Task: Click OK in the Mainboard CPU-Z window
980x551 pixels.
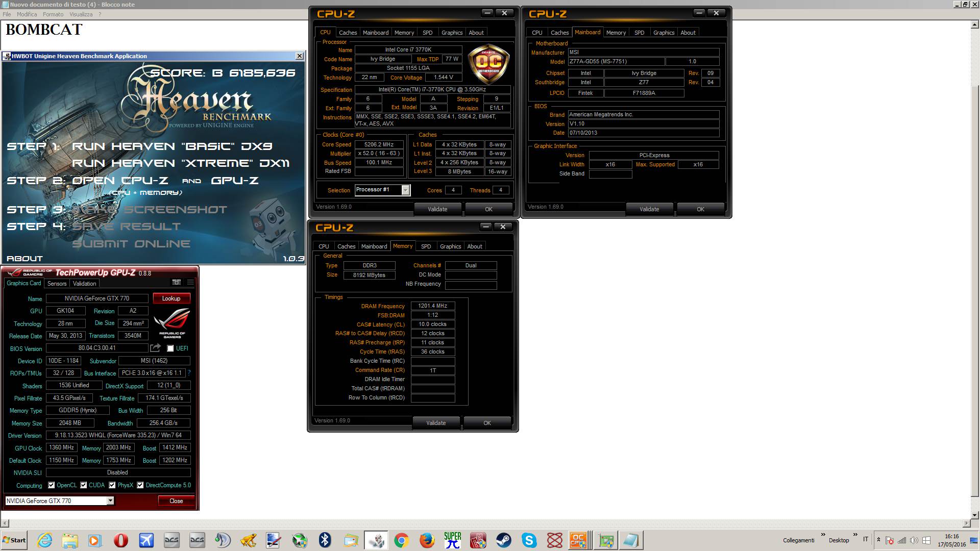Action: click(700, 209)
